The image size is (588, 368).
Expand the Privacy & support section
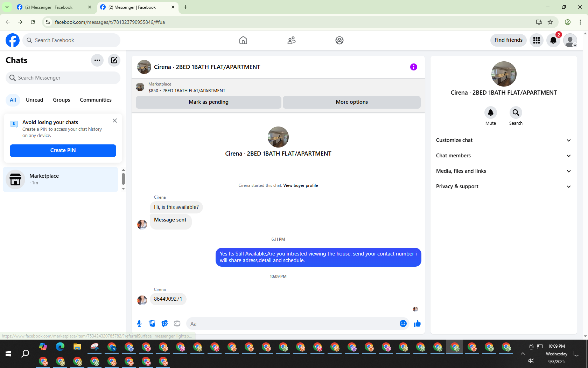[504, 186]
